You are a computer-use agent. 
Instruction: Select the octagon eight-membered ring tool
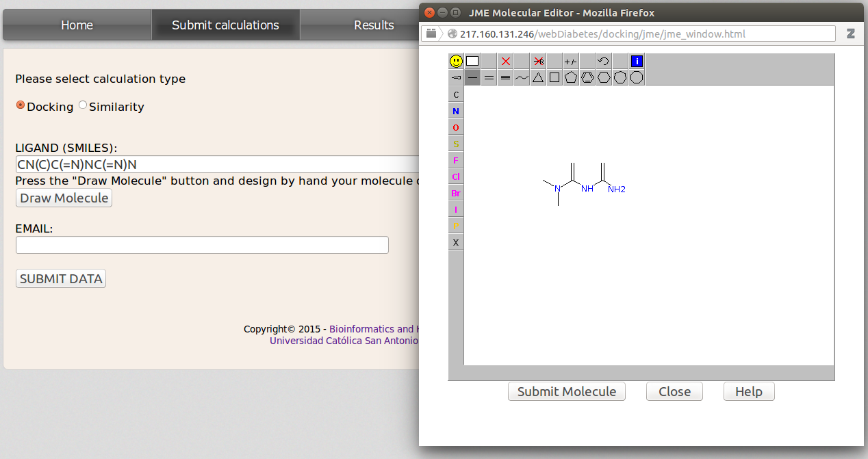637,77
